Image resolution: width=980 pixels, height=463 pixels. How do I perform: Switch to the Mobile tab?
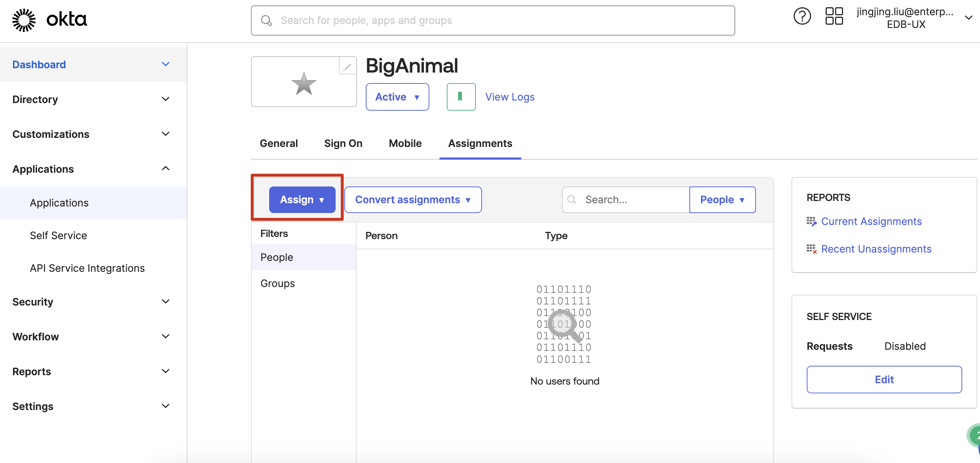[405, 143]
